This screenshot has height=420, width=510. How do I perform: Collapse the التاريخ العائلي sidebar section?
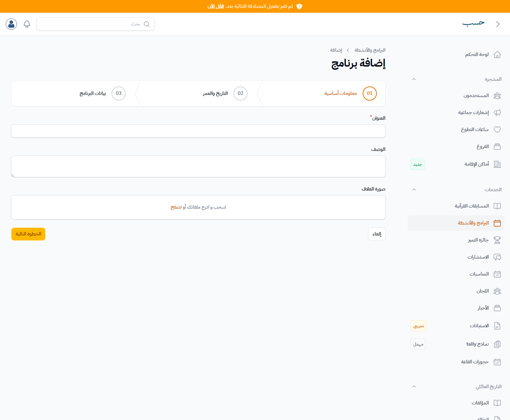(x=414, y=386)
